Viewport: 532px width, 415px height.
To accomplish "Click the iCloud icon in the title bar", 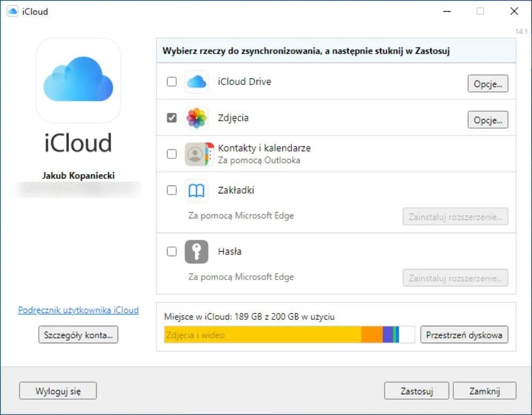I will 12,11.
